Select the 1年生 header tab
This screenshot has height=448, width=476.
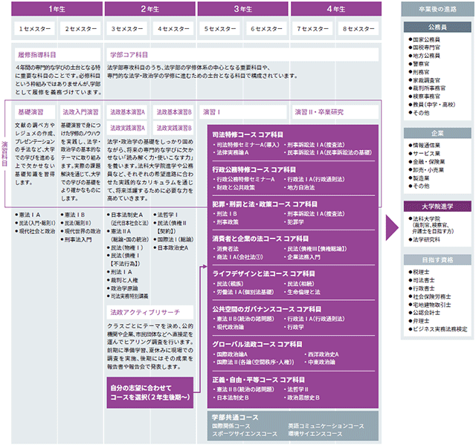click(x=57, y=9)
